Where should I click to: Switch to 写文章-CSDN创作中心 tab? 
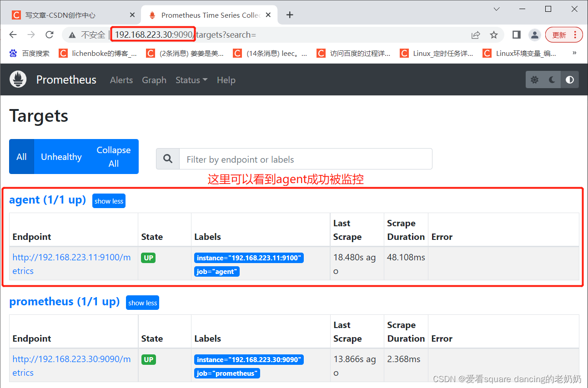[73, 15]
